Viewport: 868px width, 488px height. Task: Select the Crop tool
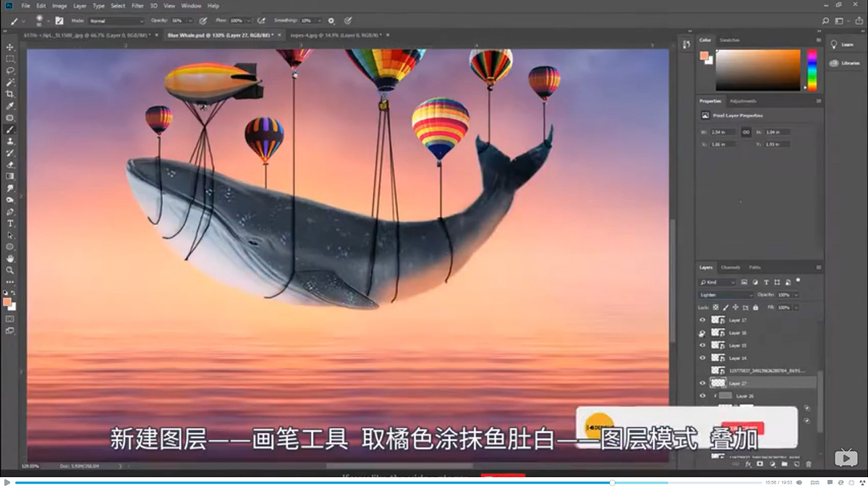click(9, 94)
